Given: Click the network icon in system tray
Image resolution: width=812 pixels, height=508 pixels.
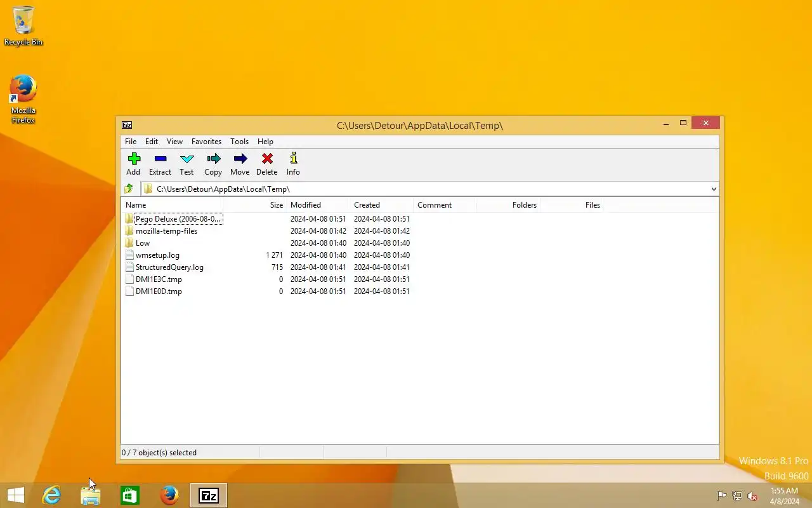Looking at the screenshot, I should pos(737,496).
